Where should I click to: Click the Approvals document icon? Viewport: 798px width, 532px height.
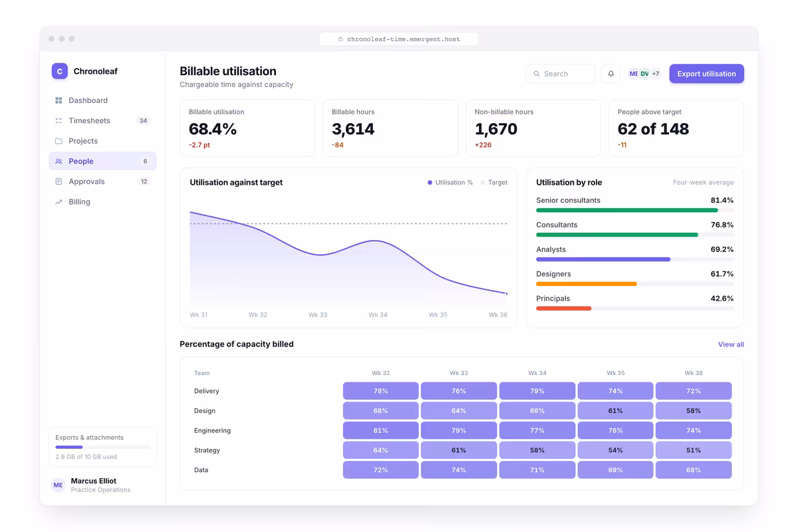click(x=59, y=182)
